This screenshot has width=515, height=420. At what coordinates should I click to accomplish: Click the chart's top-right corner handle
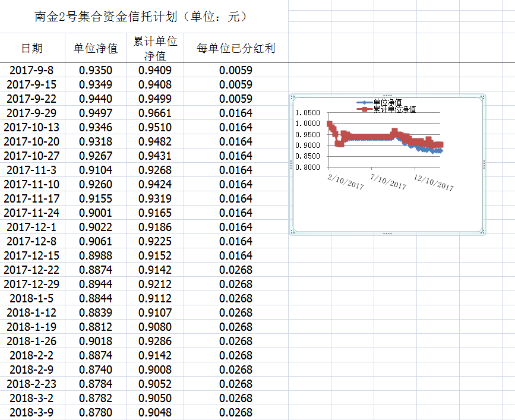(x=484, y=96)
